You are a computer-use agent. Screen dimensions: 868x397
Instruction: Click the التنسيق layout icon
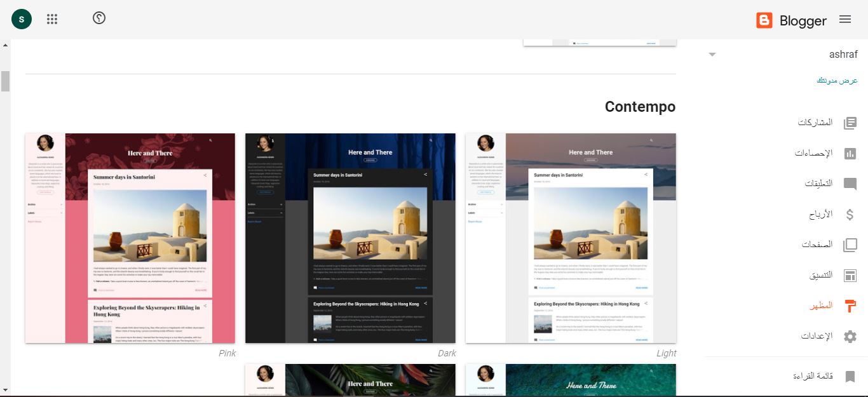(x=850, y=276)
